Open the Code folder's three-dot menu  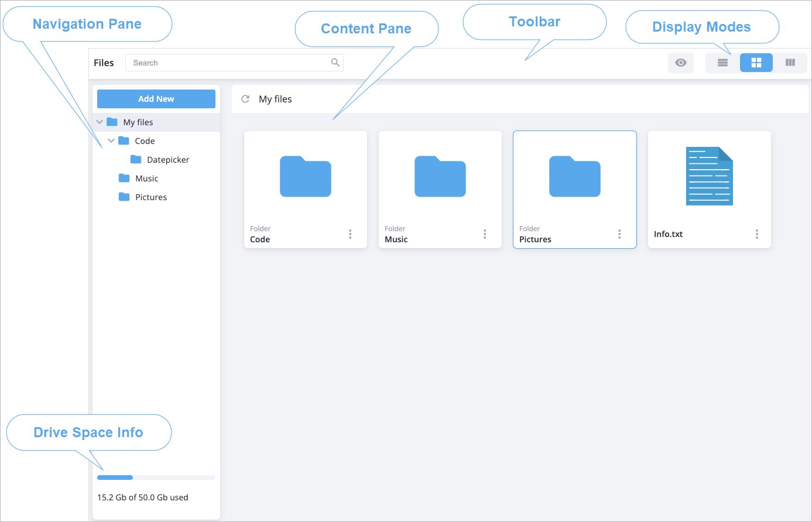pos(350,234)
